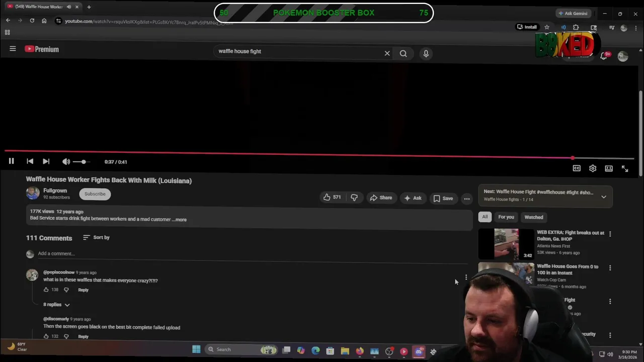Like the @popiscoolnow comment

click(x=46, y=290)
